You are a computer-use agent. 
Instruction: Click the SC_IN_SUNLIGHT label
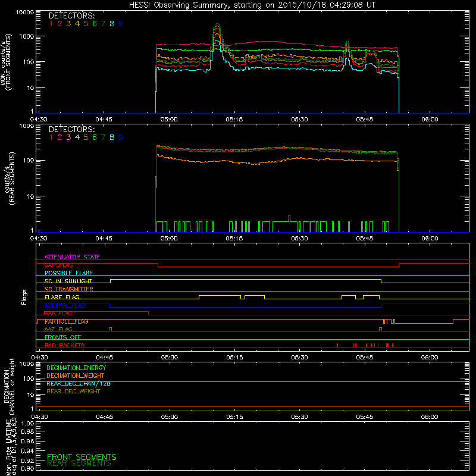click(x=68, y=281)
